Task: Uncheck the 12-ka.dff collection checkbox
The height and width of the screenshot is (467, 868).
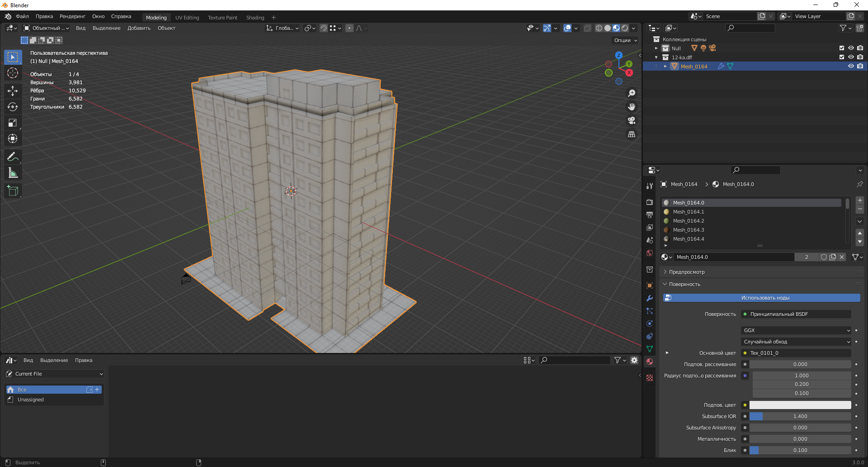Action: click(x=842, y=57)
